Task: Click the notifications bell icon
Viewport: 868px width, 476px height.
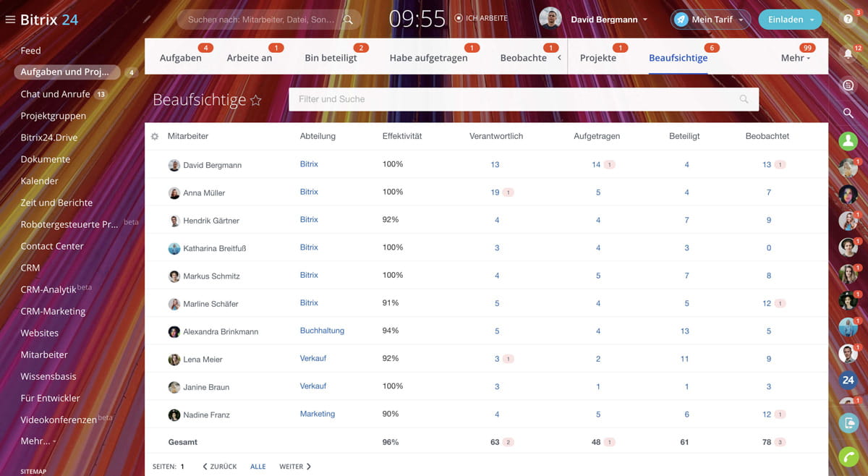Action: click(x=848, y=54)
